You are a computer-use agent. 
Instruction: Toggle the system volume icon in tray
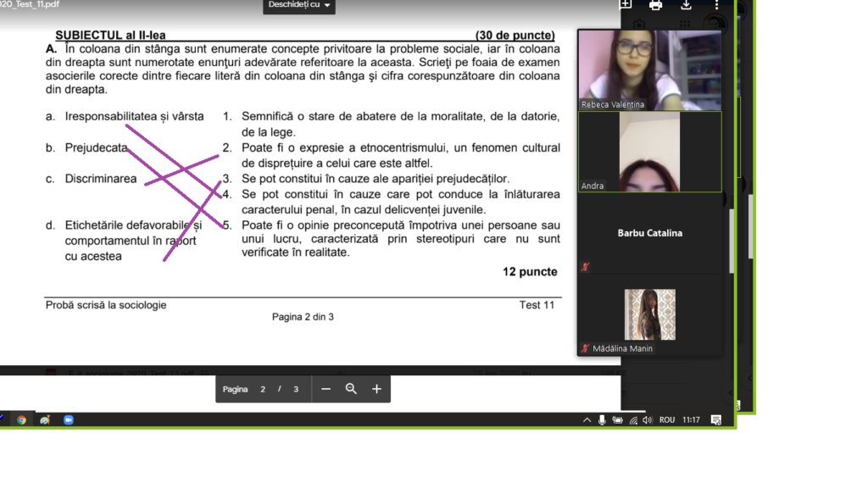647,419
